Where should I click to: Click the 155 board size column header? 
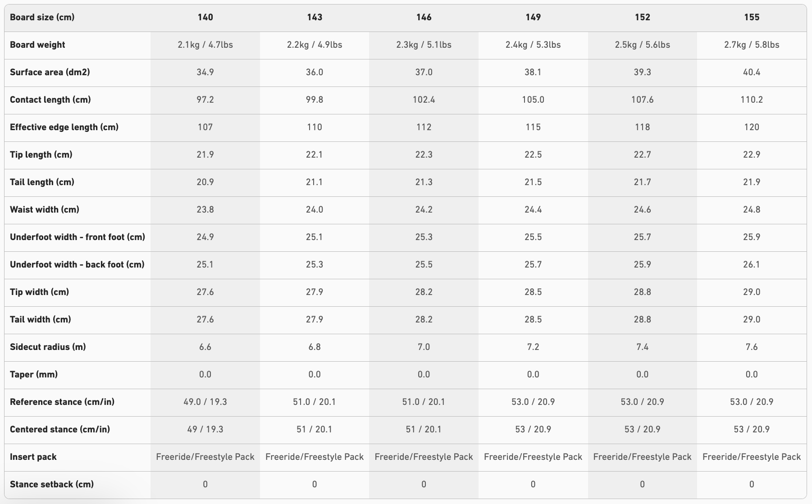752,17
